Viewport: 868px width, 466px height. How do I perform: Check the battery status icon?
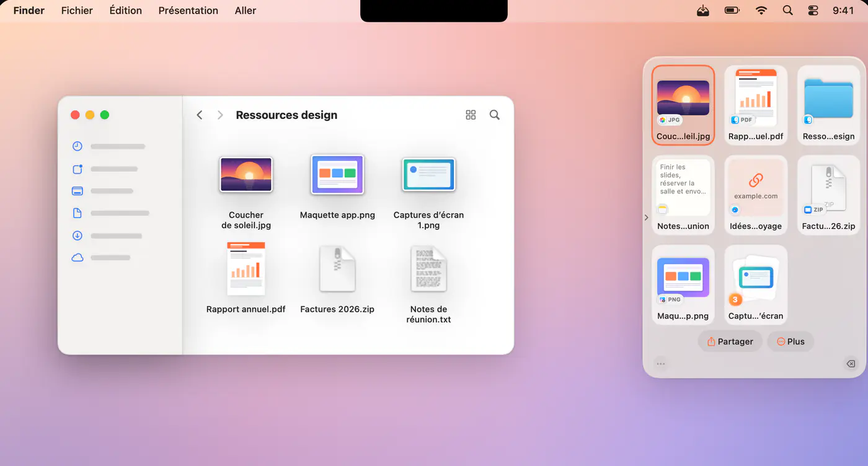732,11
